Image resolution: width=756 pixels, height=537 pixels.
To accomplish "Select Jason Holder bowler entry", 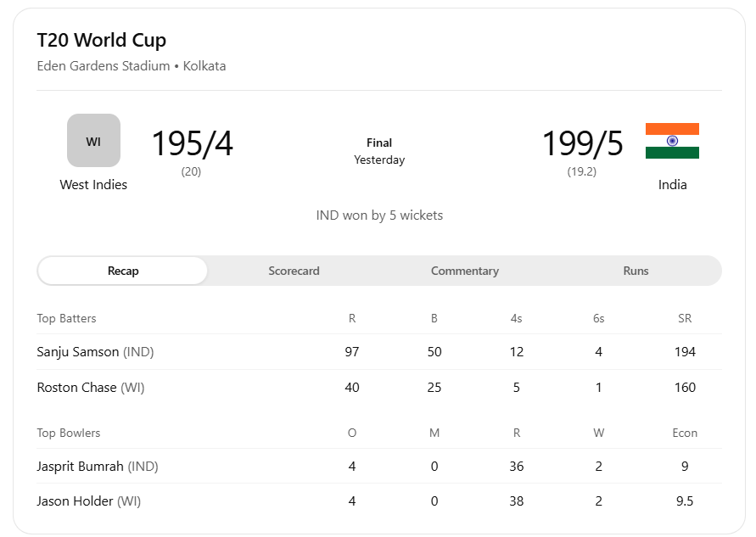I will (x=88, y=501).
